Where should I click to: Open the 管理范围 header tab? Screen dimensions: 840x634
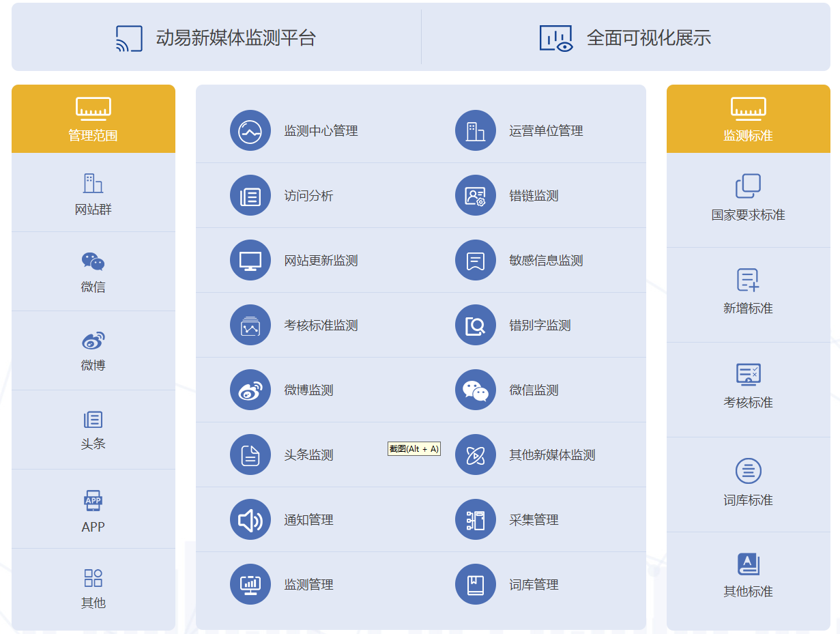coord(93,119)
